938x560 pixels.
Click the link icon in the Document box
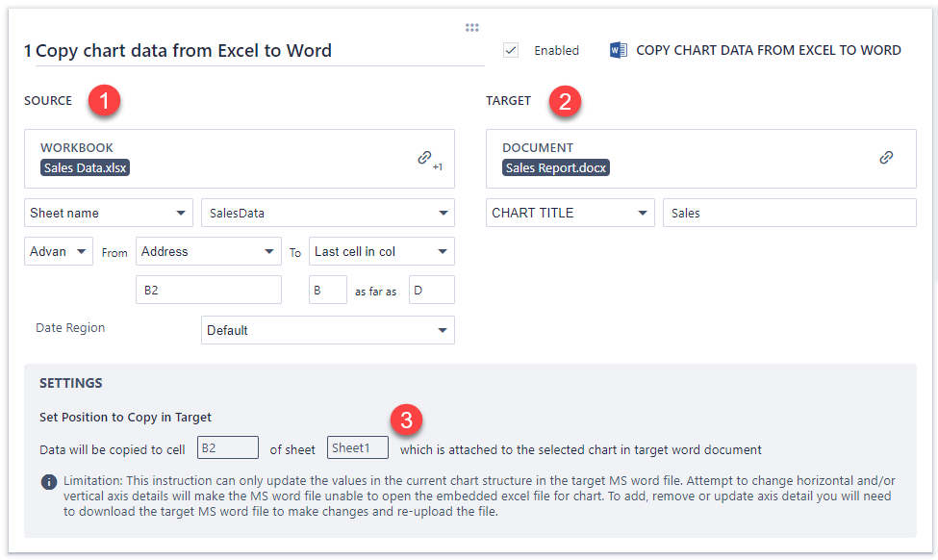(886, 158)
